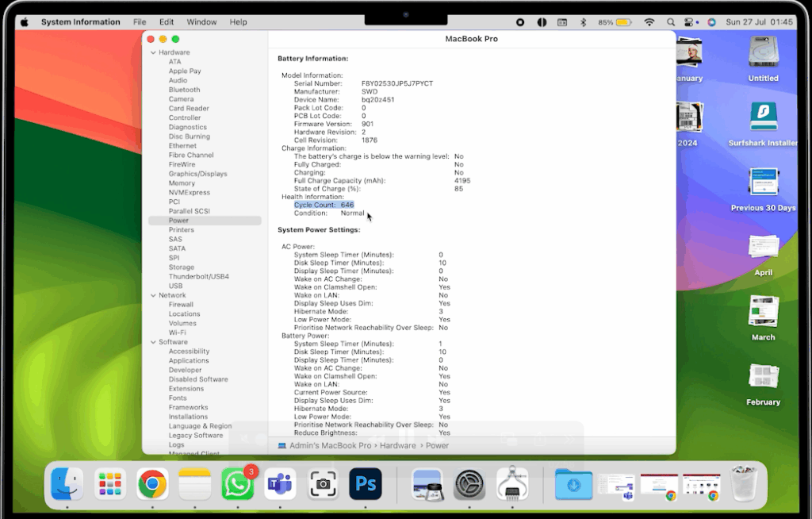The image size is (812, 519).
Task: Select Thunderbolt/USB4 in the sidebar
Action: tap(198, 277)
